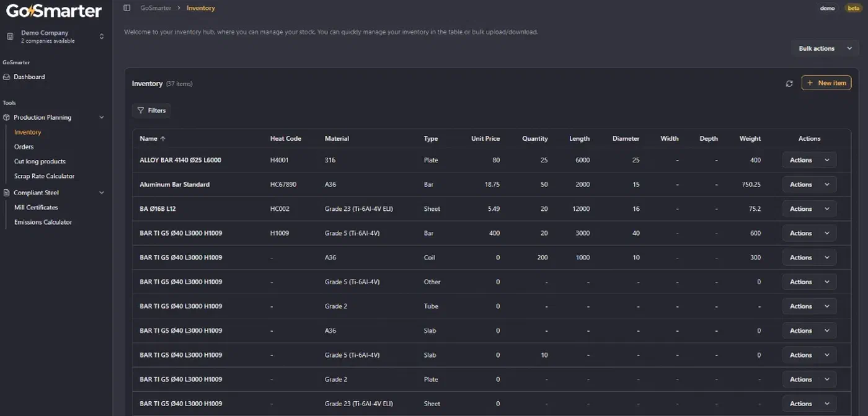Viewport: 868px width, 416px height.
Task: Open the Emissions Calculator
Action: 43,222
